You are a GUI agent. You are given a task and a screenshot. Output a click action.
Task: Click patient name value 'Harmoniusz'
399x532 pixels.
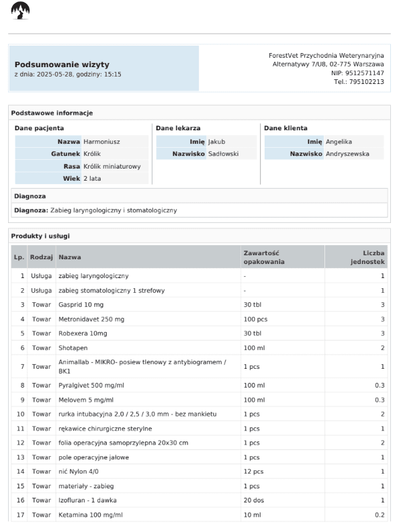point(101,142)
